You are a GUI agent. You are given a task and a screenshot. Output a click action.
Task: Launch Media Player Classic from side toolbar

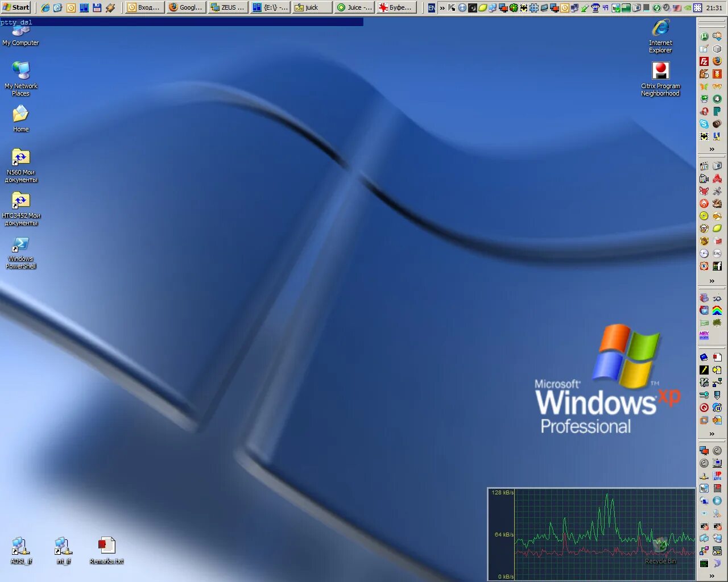point(704,165)
